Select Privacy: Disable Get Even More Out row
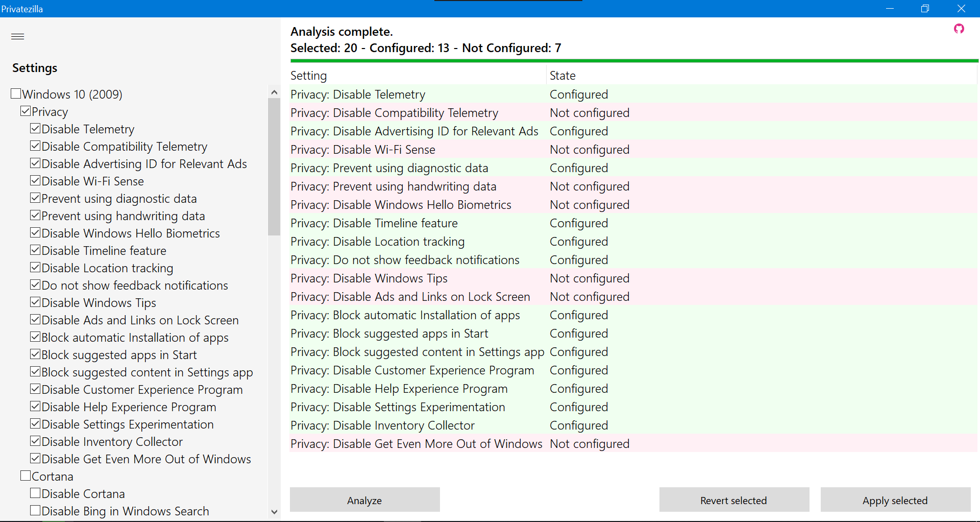980x522 pixels. 633,444
